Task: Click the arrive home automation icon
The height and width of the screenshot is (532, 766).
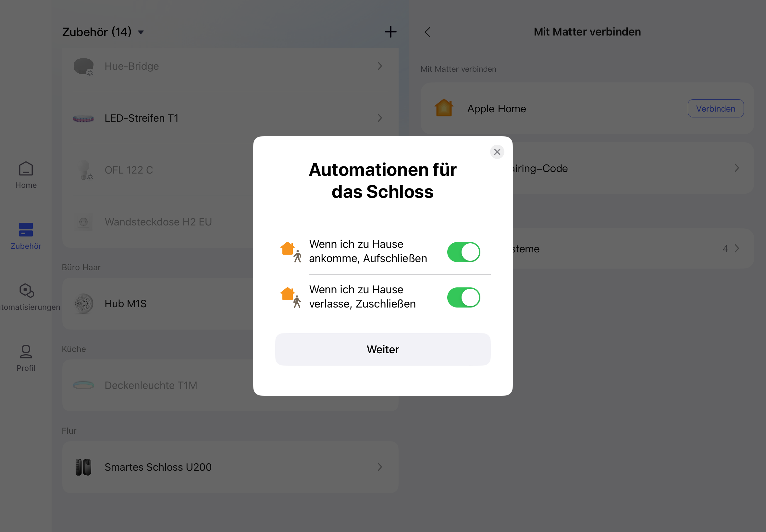Action: (x=290, y=252)
